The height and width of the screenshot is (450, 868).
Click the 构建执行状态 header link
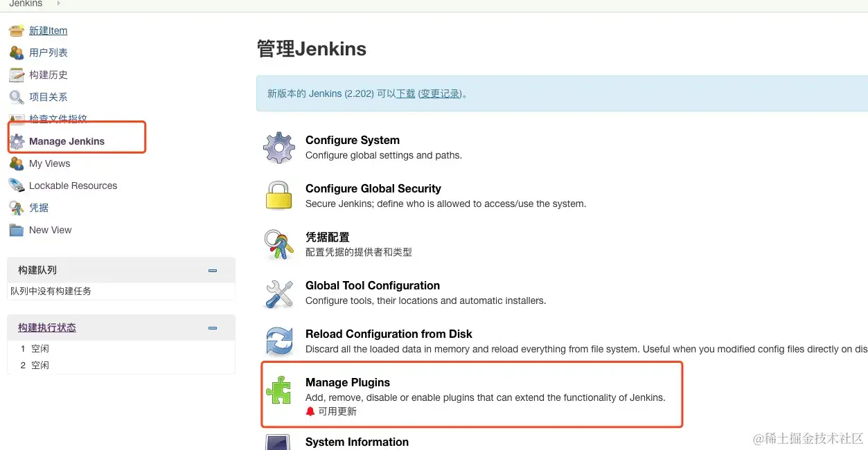[47, 327]
